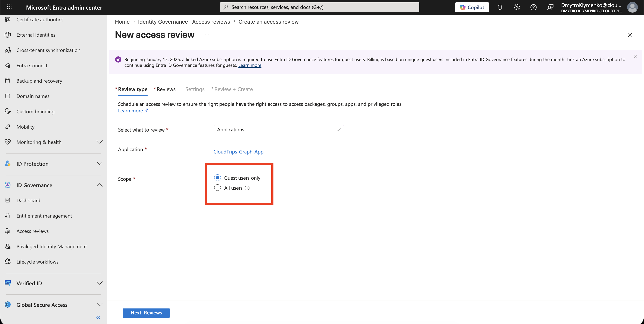The height and width of the screenshot is (324, 644).
Task: Click Learn more link under description
Action: tap(133, 111)
